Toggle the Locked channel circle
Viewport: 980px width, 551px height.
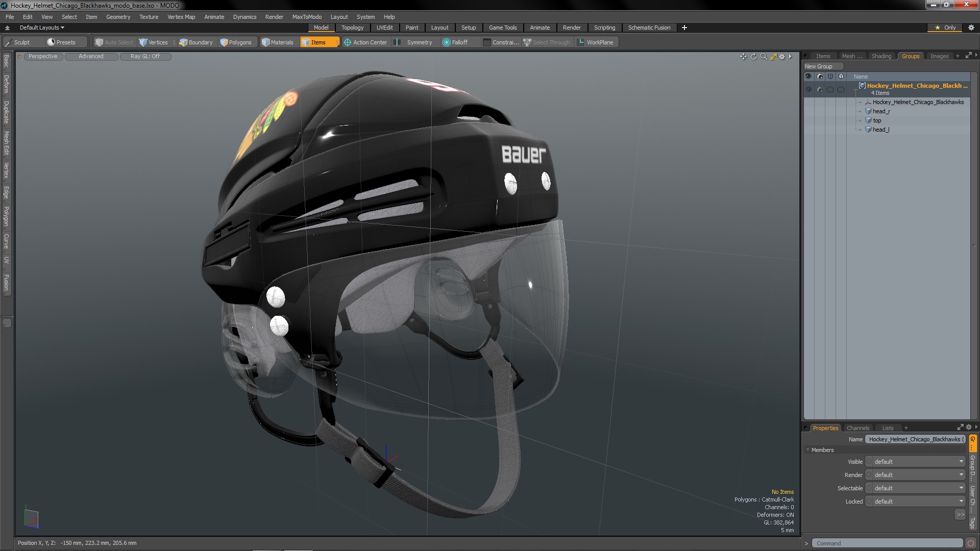pyautogui.click(x=869, y=502)
